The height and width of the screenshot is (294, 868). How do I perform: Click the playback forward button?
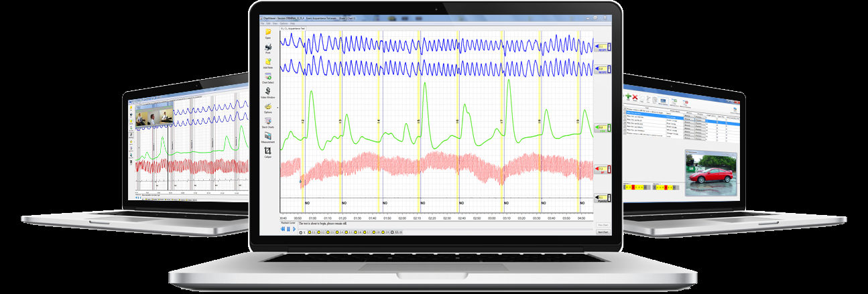tap(294, 228)
